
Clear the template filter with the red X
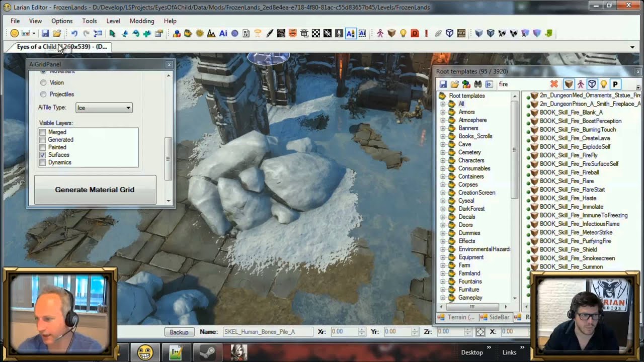(x=554, y=84)
